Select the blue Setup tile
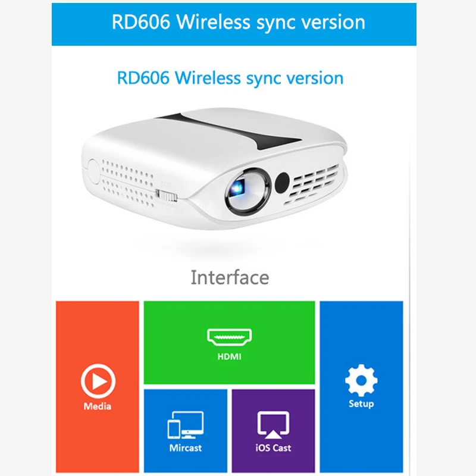The height and width of the screenshot is (476, 476). 361,386
